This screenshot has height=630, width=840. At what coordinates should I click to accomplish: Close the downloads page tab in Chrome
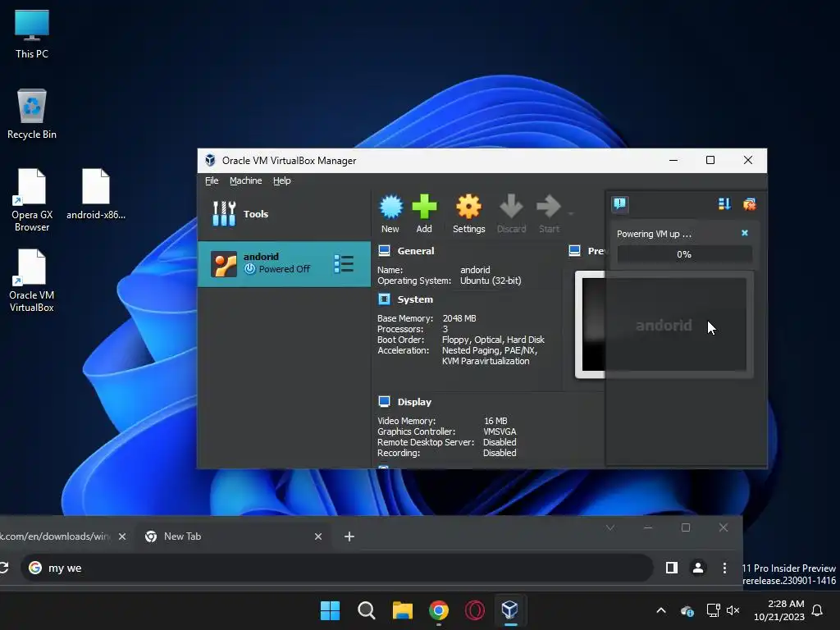(x=122, y=536)
